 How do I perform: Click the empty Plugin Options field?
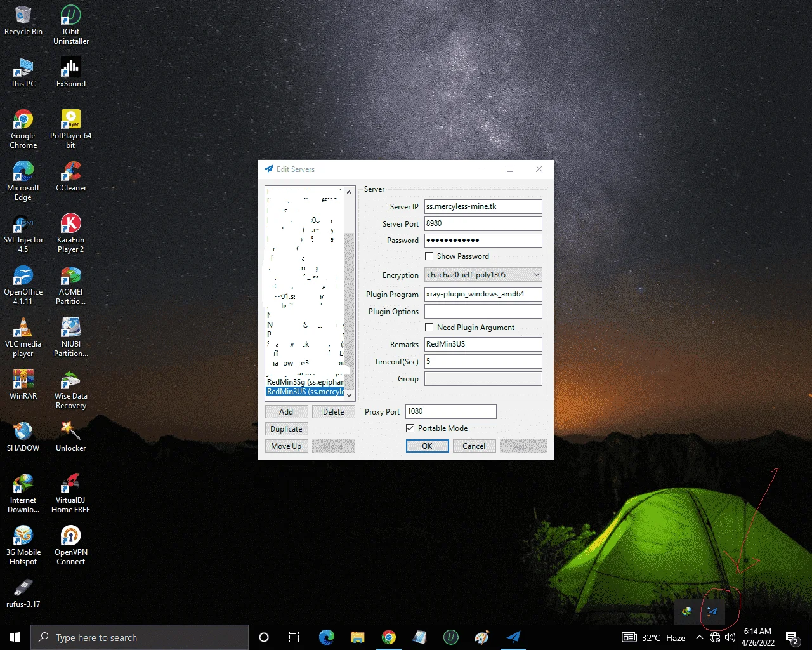tap(483, 311)
